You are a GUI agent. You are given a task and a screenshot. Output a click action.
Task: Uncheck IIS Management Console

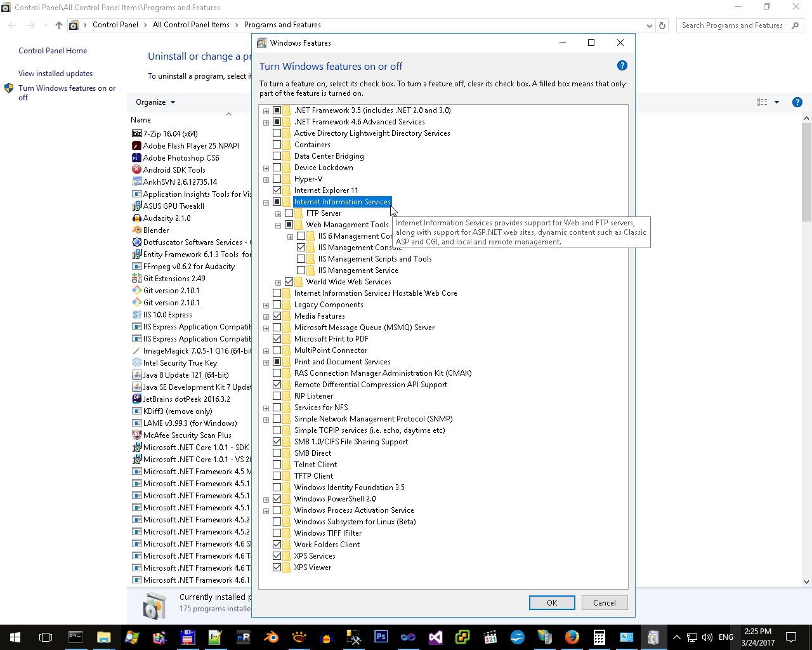[301, 248]
